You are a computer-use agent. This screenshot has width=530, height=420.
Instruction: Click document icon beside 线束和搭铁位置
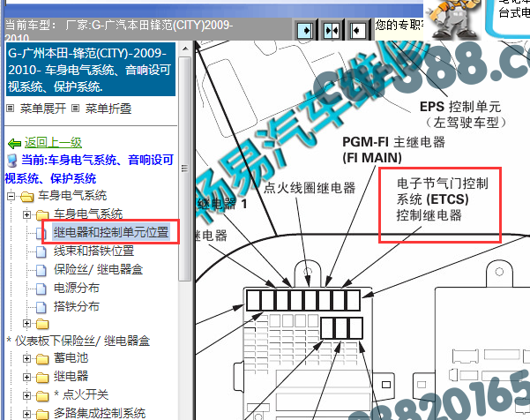41,251
